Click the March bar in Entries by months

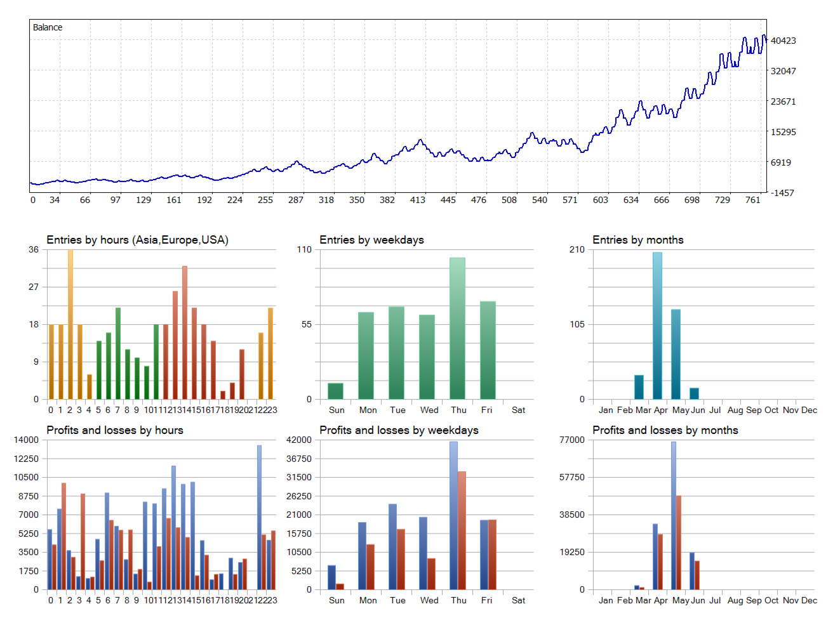point(639,387)
